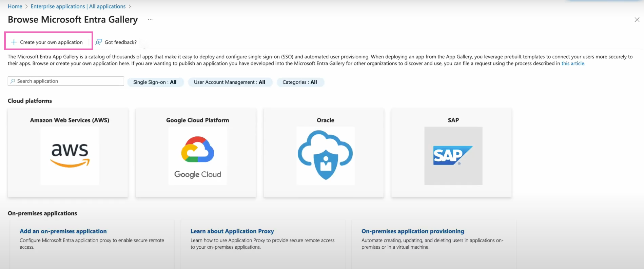The width and height of the screenshot is (644, 269).
Task: Focus the Search application field
Action: coord(66,81)
